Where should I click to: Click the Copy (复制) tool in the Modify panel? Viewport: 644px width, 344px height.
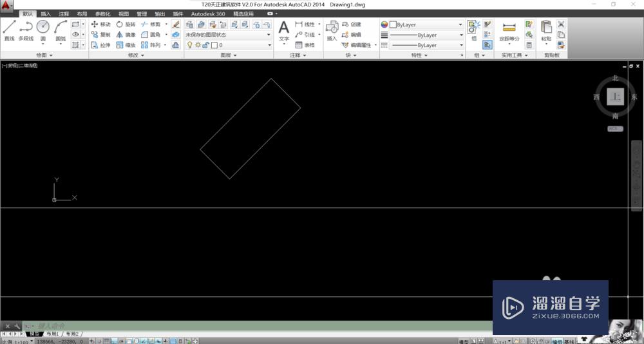(x=100, y=35)
